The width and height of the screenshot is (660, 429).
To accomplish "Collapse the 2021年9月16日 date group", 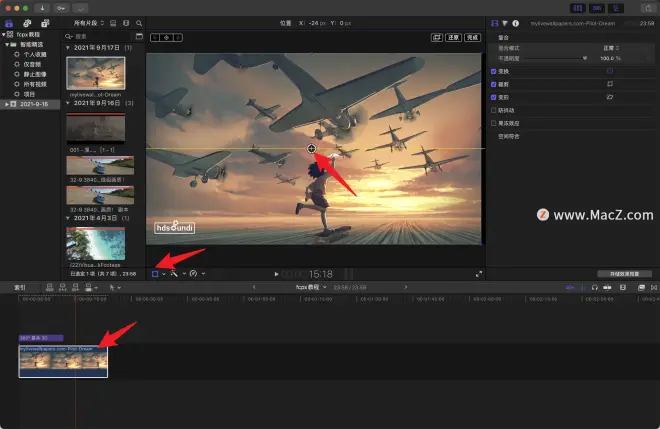I will coord(68,103).
